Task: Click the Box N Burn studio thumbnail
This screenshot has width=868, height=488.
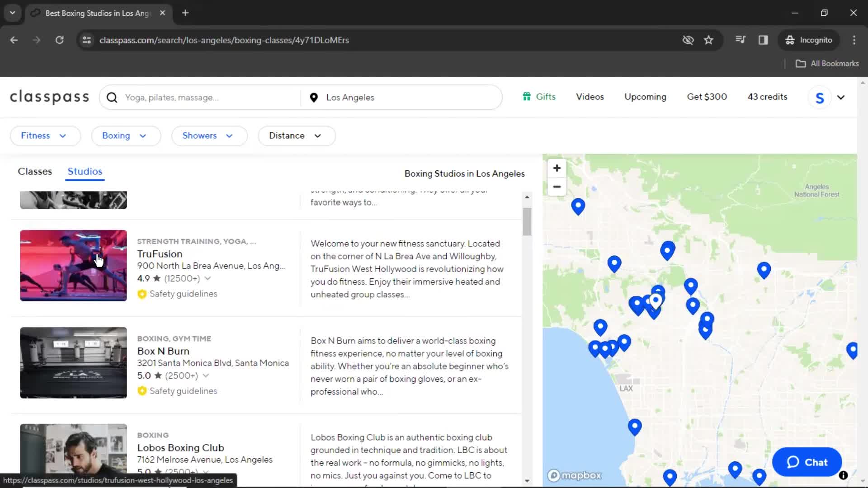Action: coord(73,363)
